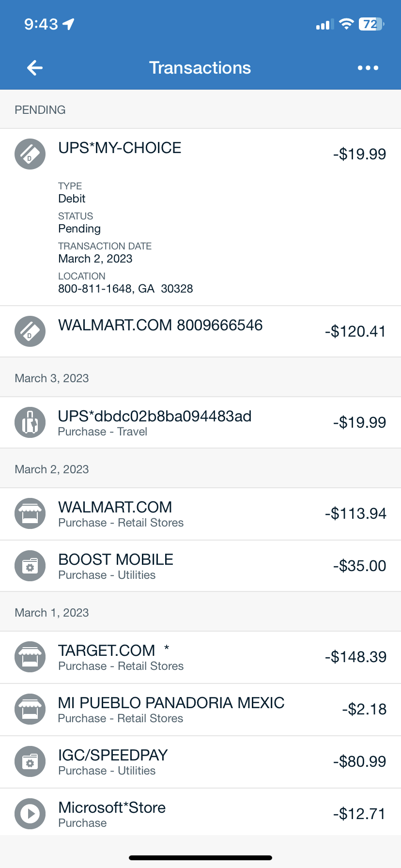This screenshot has width=401, height=868.
Task: Tap the Wi-Fi status bar icon
Action: click(x=346, y=24)
